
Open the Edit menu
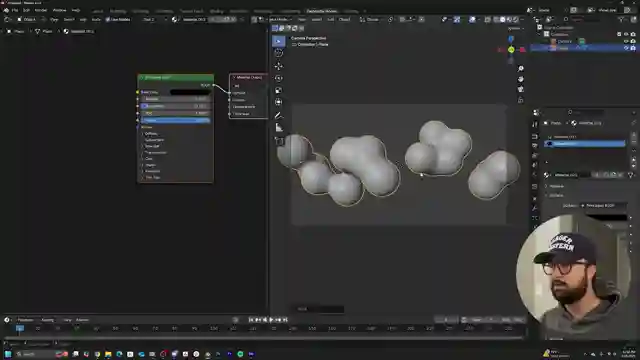[27, 10]
